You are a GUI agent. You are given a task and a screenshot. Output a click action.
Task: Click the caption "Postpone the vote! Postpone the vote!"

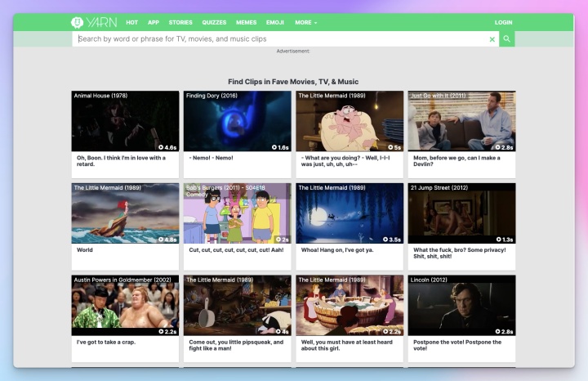click(x=457, y=345)
